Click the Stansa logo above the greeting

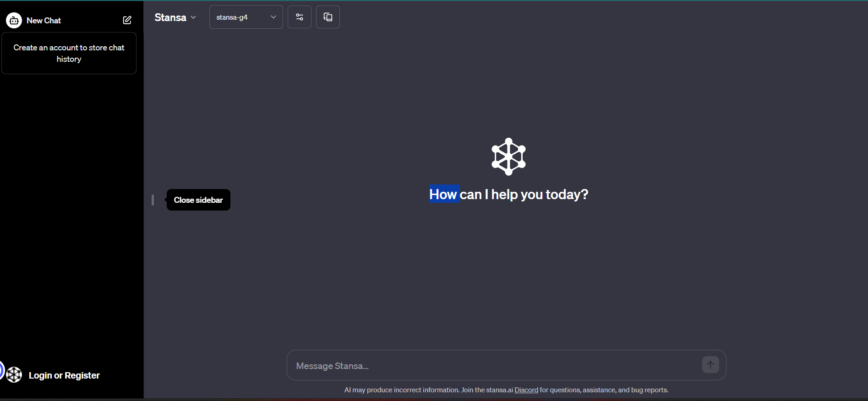click(508, 157)
